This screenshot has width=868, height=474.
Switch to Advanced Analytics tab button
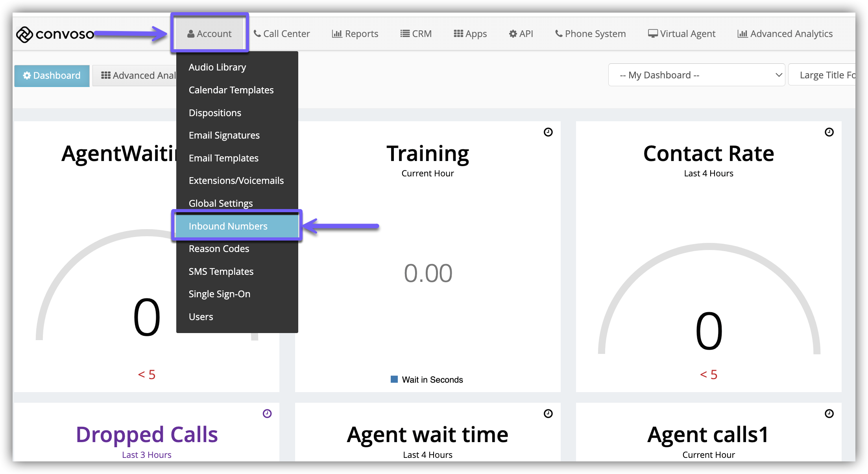coord(138,76)
